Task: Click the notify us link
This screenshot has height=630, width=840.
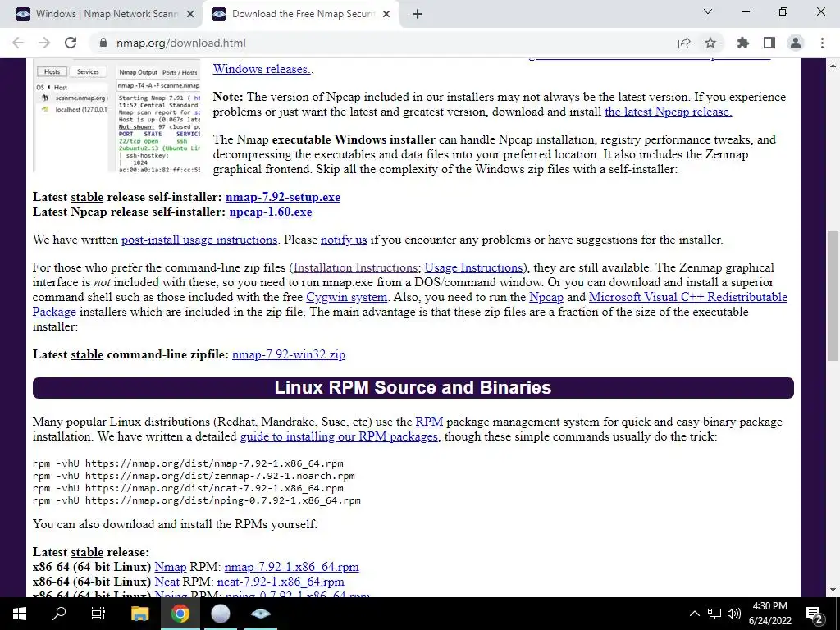Action: (344, 240)
